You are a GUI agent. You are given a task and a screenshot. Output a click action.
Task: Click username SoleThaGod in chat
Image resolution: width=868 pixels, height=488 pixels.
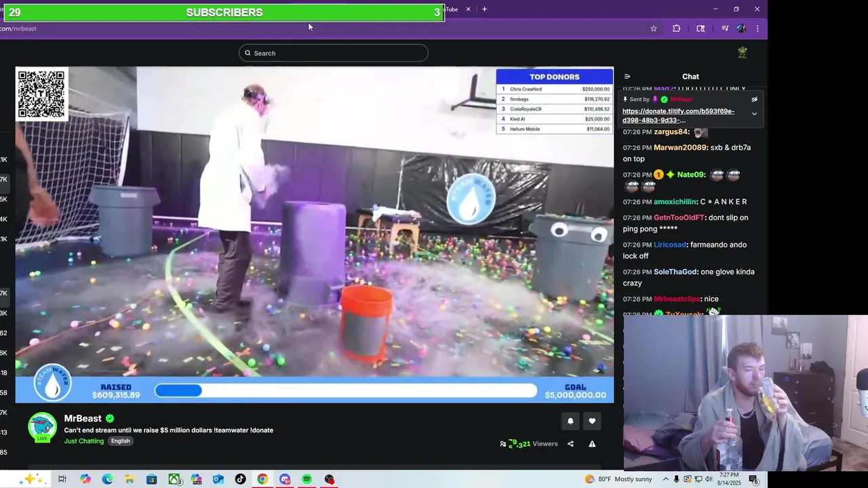675,272
